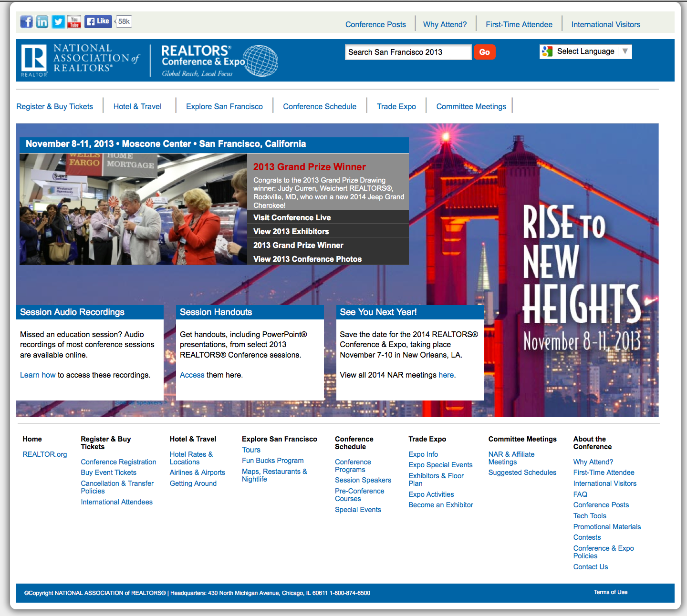This screenshot has width=687, height=616.
Task: Click the Home footer heading
Action: 32,439
